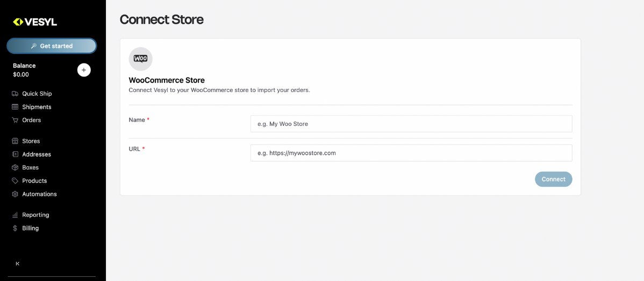Click the 'Connect Vesyl to your WooCommerce' description
The image size is (644, 281).
click(219, 90)
